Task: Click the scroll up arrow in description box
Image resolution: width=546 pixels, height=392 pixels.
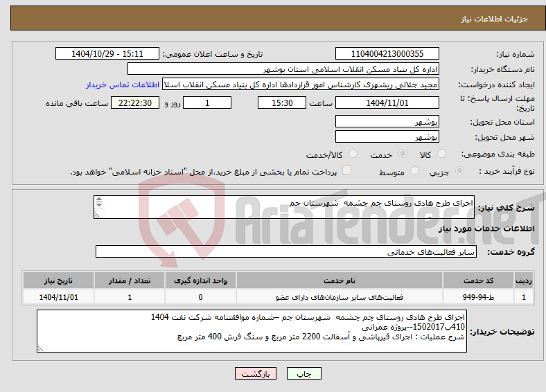Action: [x=99, y=199]
